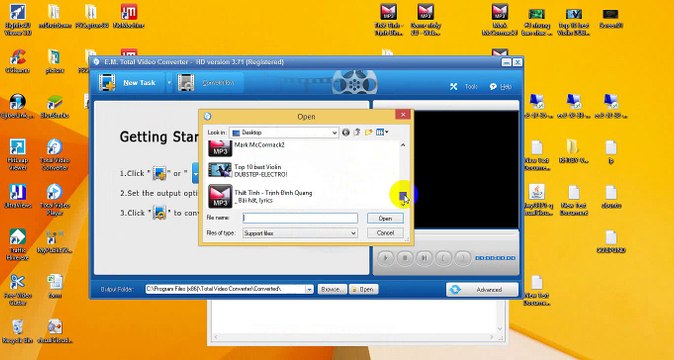This screenshot has width=674, height=360.
Task: Expand the Files of type dropdown
Action: point(353,233)
